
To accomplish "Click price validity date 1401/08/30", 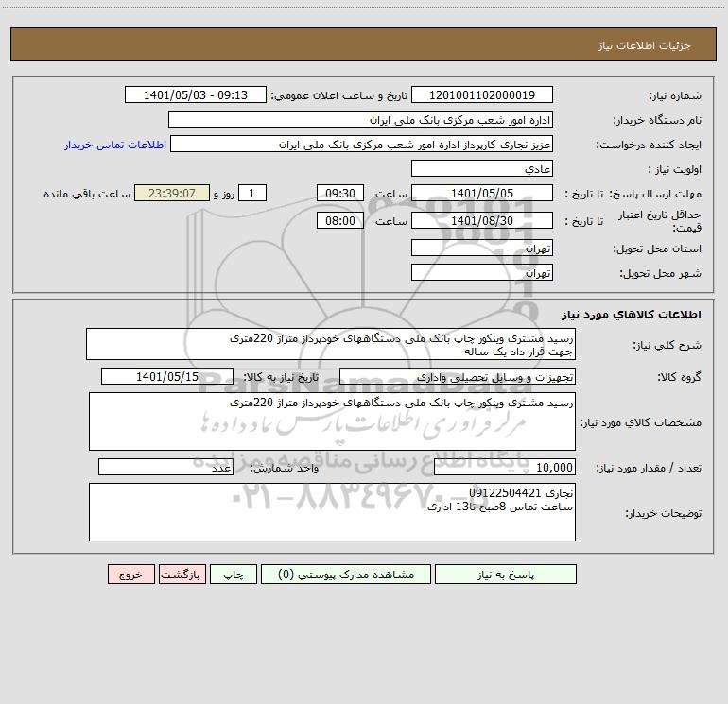I will point(482,220).
